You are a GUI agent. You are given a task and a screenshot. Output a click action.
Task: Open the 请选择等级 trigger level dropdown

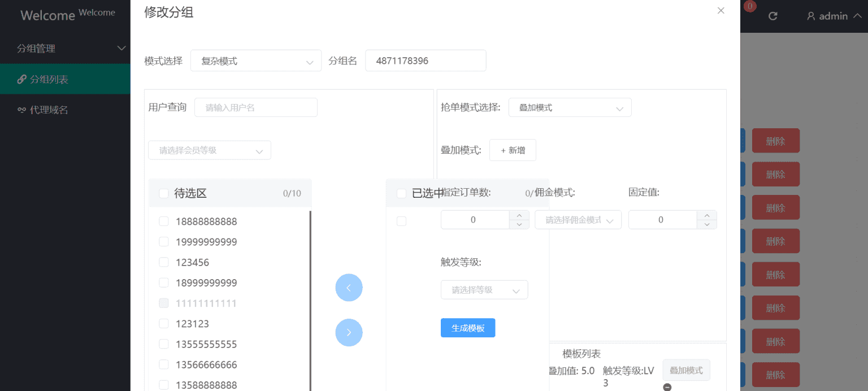coord(484,290)
